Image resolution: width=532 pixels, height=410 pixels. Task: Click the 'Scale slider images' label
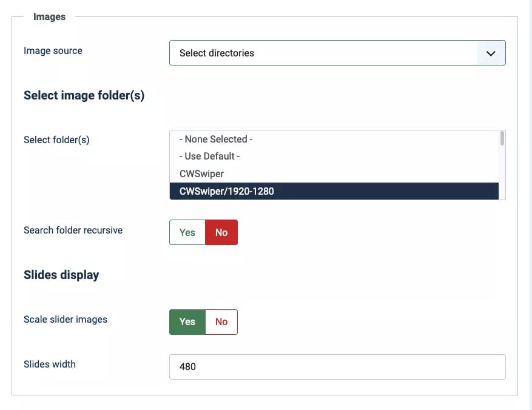click(x=66, y=320)
